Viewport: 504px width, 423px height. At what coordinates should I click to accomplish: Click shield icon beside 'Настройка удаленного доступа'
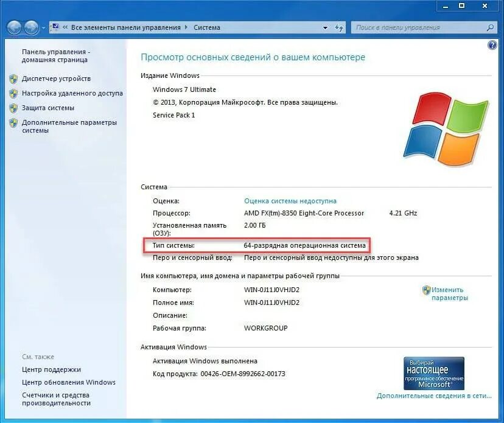click(x=13, y=94)
